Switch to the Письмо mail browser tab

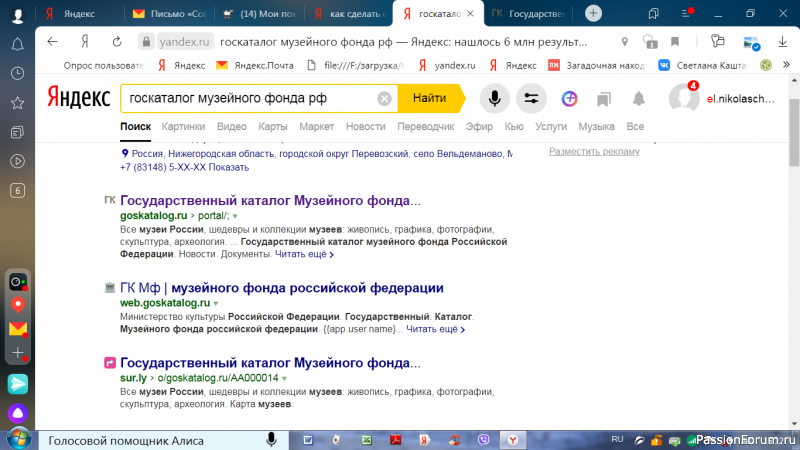(169, 14)
